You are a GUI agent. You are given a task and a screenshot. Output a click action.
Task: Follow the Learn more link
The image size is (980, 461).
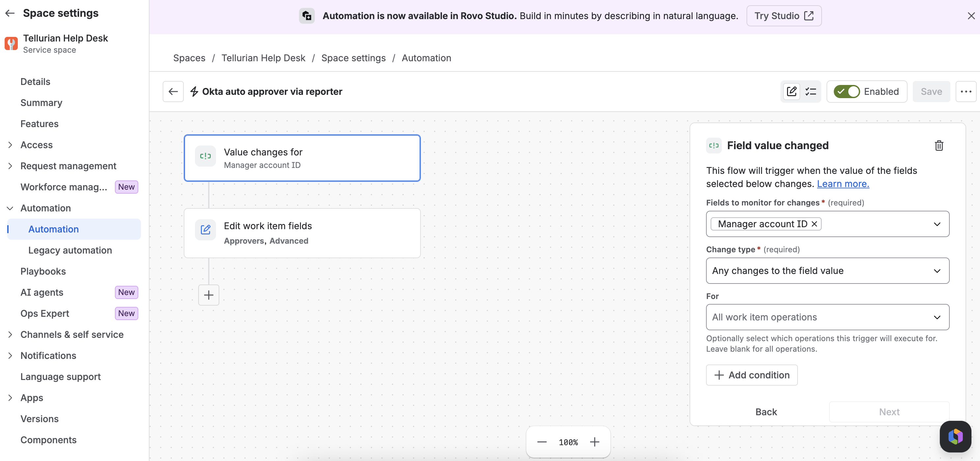pyautogui.click(x=843, y=184)
